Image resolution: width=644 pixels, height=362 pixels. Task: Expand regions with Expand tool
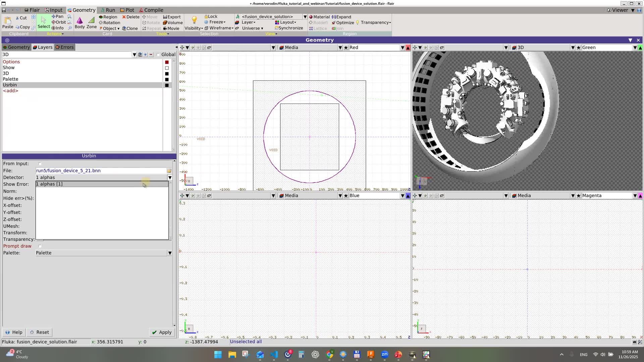[x=341, y=17]
